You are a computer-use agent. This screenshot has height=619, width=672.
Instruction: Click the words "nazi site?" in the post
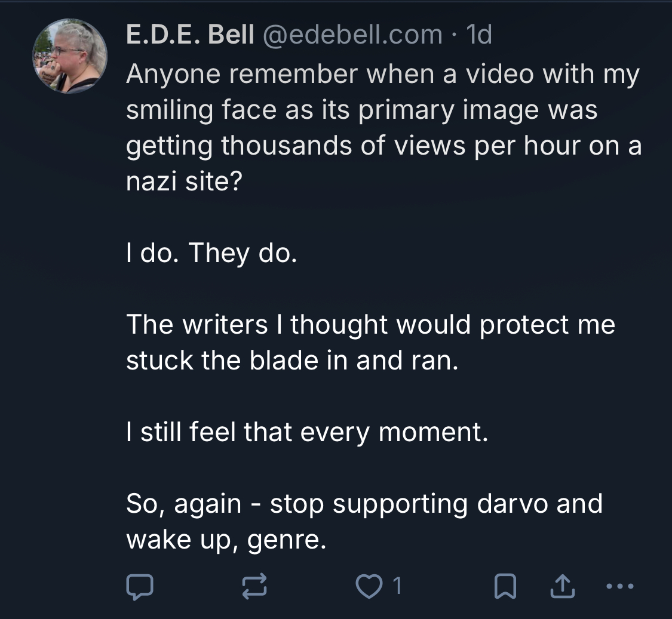[x=185, y=181]
